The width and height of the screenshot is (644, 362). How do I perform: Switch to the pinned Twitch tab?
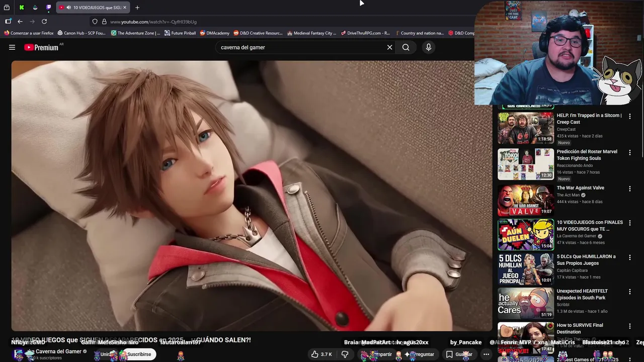49,8
